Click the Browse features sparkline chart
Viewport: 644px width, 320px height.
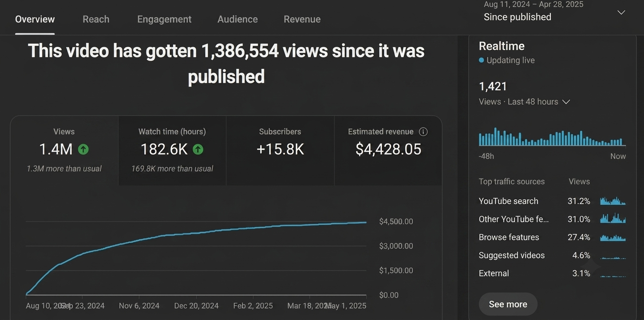pyautogui.click(x=613, y=237)
